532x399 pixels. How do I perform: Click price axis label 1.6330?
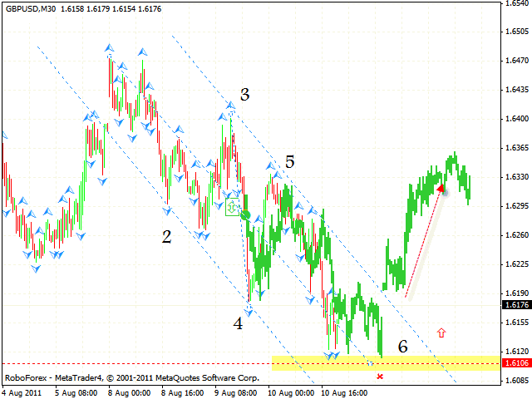[517, 177]
